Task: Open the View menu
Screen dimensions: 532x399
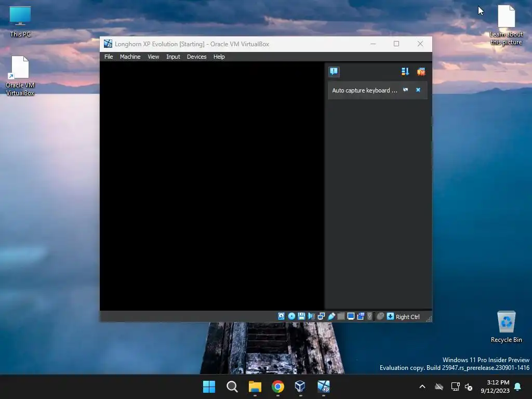Action: [x=153, y=57]
